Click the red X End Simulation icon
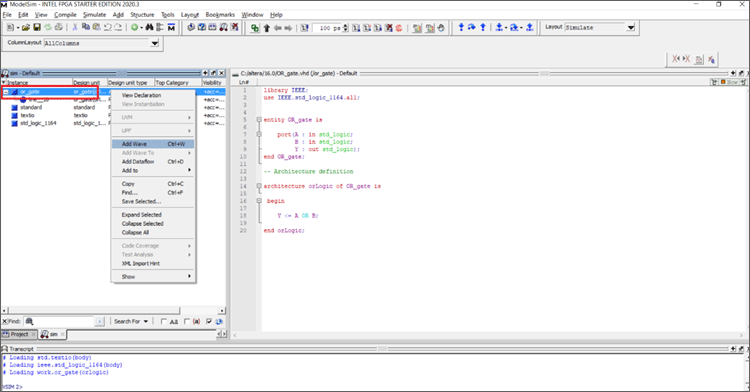The height and width of the screenshot is (392, 750). pos(234,27)
